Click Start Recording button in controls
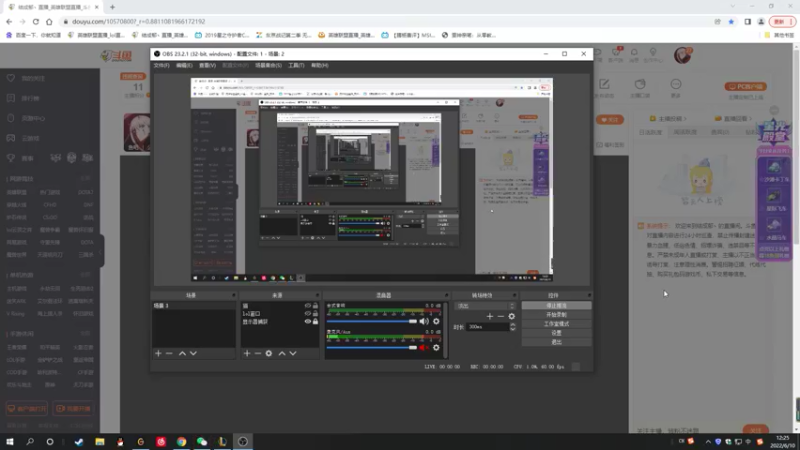800x450 pixels. (556, 315)
